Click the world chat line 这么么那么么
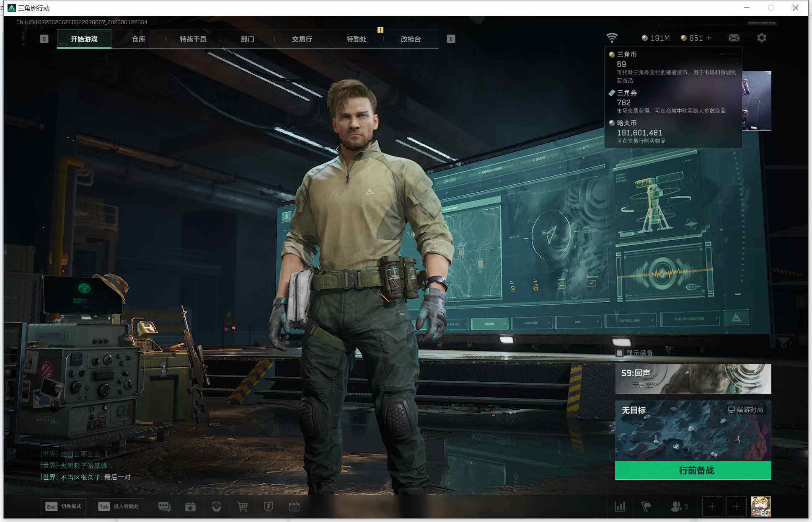Screen dimensions: 812x522 click(74, 454)
